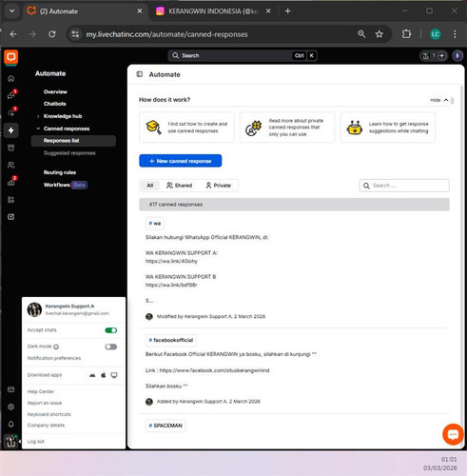Click the New canned response button
Screen dimensions: 467x476
click(x=181, y=161)
